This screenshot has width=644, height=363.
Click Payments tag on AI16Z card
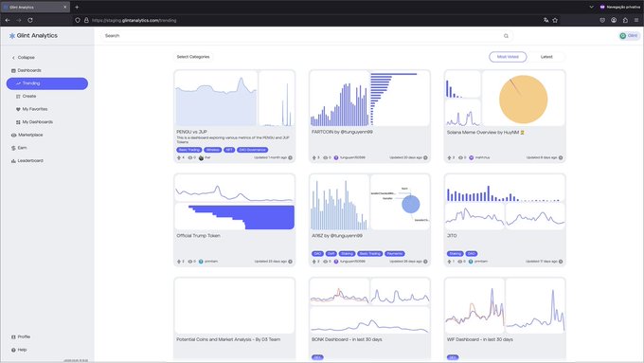click(x=395, y=254)
